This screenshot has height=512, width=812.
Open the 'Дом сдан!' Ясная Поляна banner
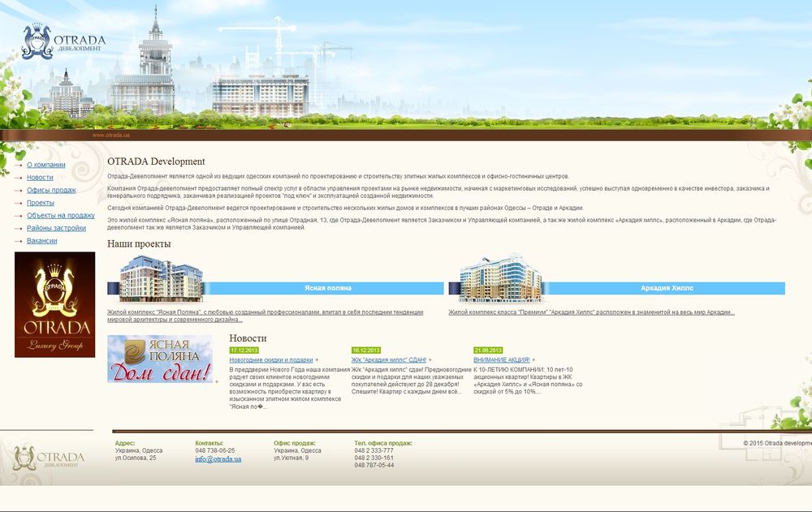point(160,359)
